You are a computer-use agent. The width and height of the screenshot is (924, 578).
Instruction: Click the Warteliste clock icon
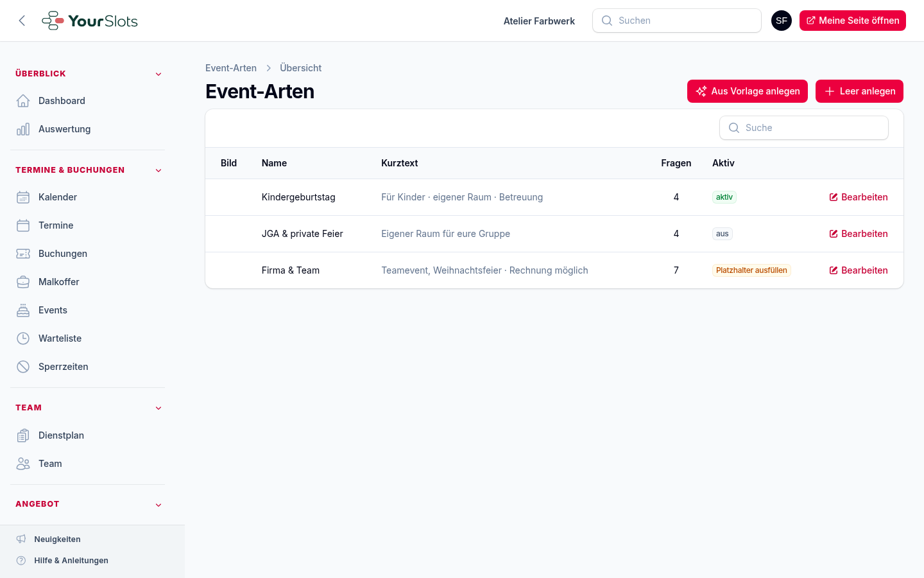coord(23,338)
